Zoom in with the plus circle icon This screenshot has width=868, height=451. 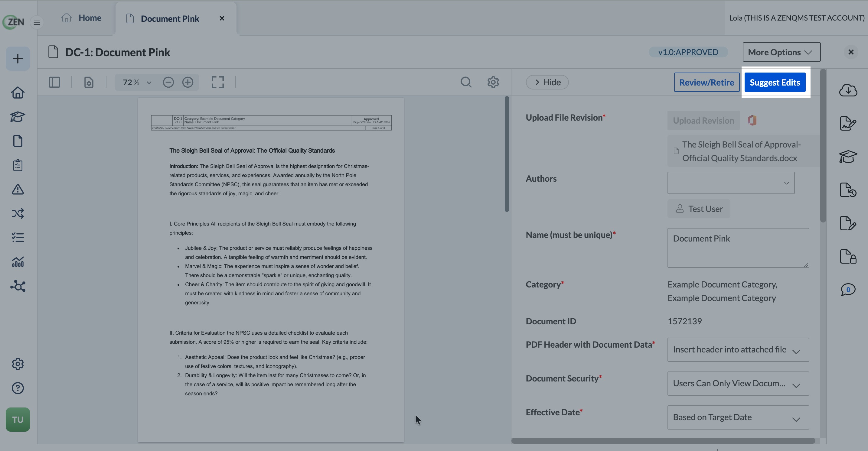(x=188, y=82)
